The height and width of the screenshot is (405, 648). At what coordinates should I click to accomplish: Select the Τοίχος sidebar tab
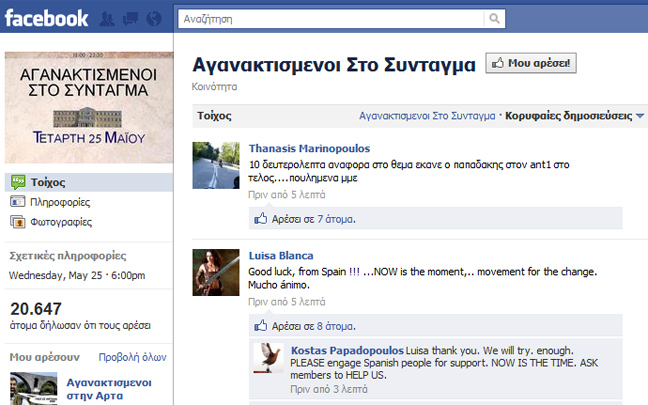point(89,182)
